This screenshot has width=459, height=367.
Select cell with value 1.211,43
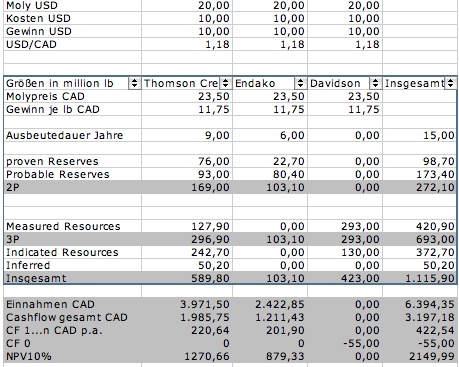[270, 317]
